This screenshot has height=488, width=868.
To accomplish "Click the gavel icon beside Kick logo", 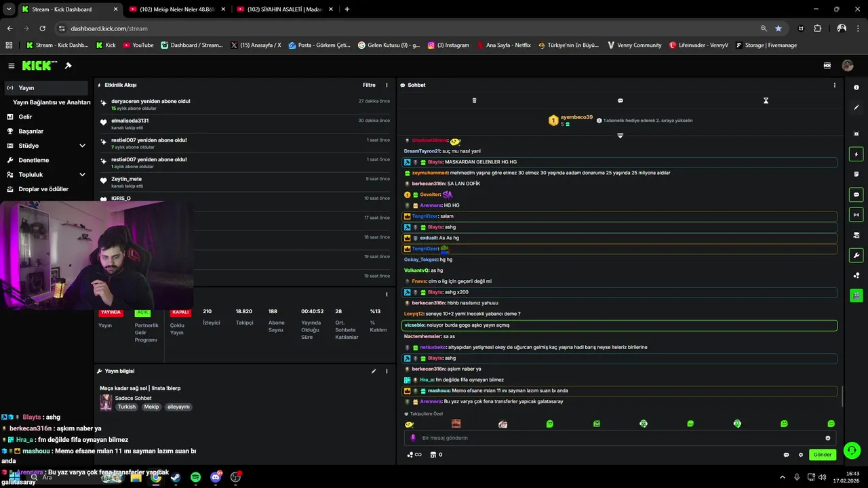I will coord(68,66).
